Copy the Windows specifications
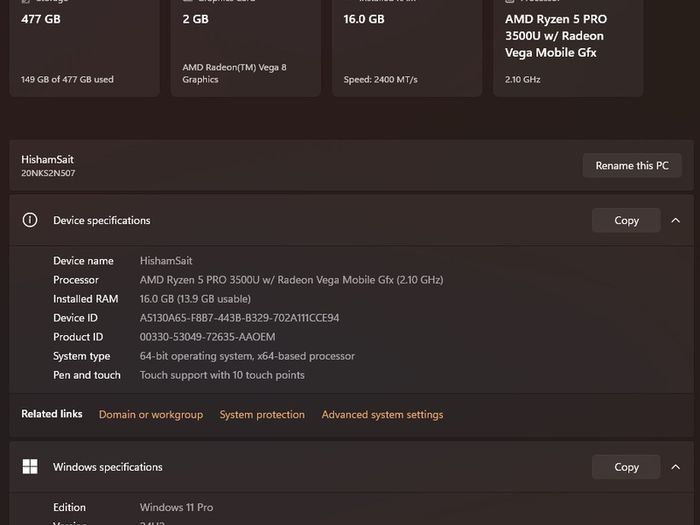 626,467
